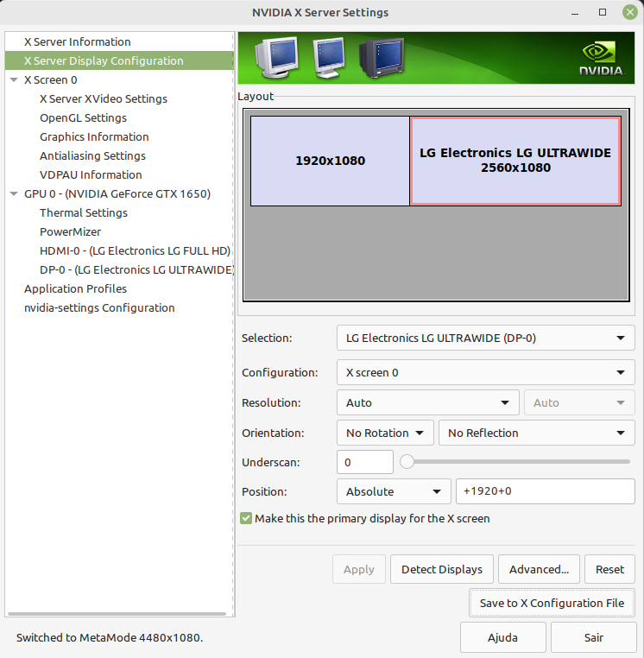This screenshot has width=644, height=658.
Task: Maximize the NVIDIA settings window
Action: (x=603, y=12)
